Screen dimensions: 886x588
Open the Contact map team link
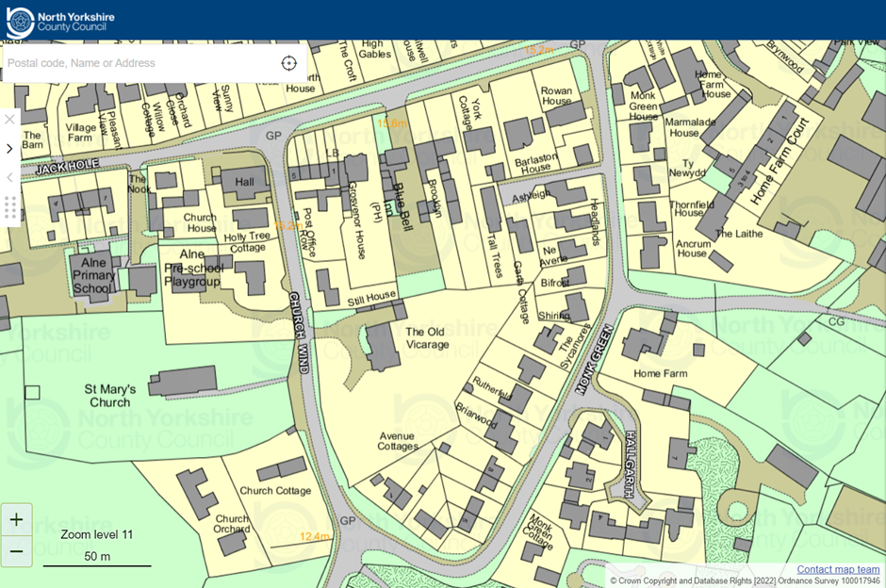(837, 569)
